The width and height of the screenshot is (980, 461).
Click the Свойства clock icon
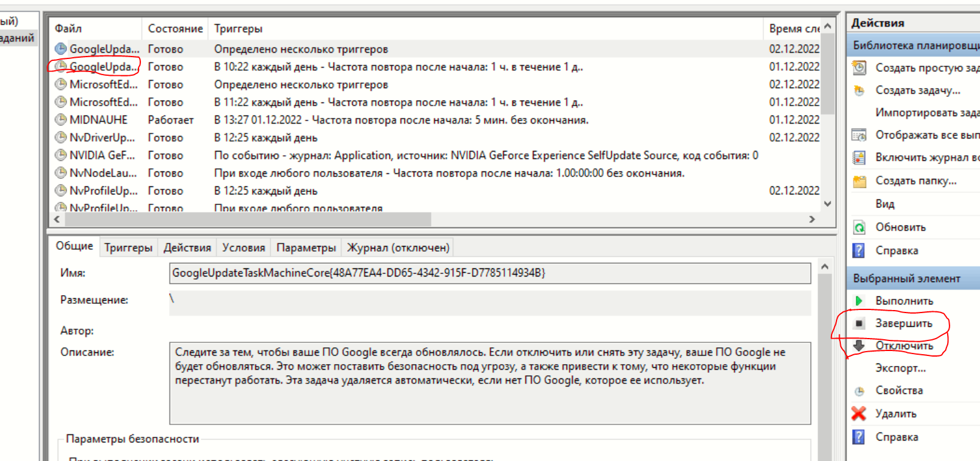pyautogui.click(x=860, y=391)
